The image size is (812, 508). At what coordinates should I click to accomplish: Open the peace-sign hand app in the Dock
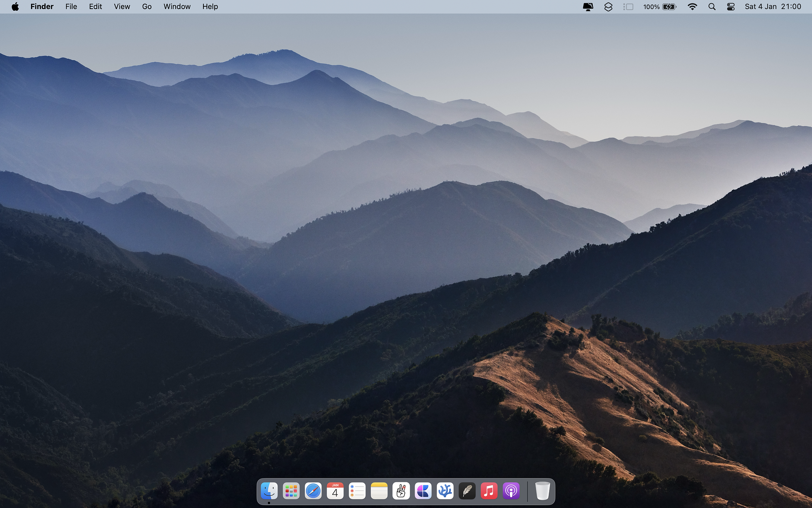coord(401,491)
